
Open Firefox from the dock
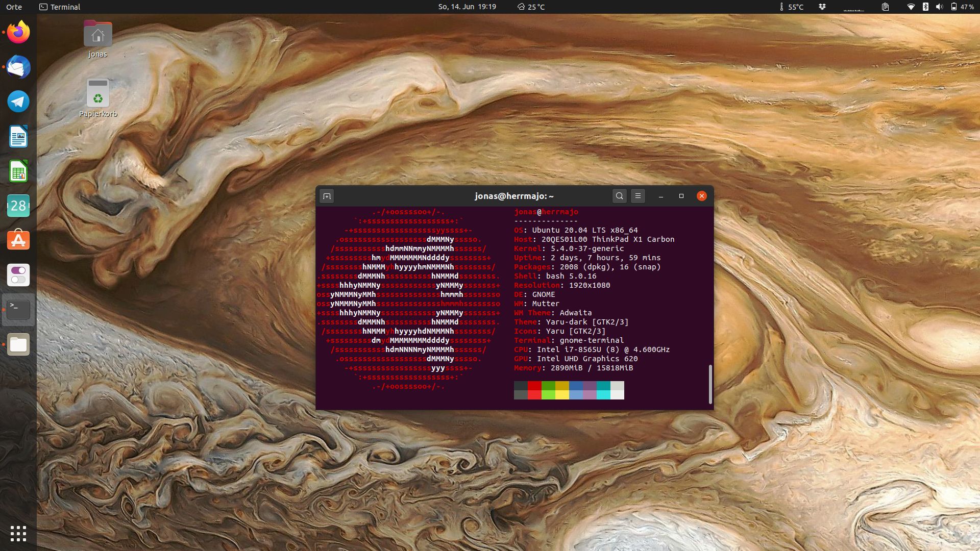point(18,32)
